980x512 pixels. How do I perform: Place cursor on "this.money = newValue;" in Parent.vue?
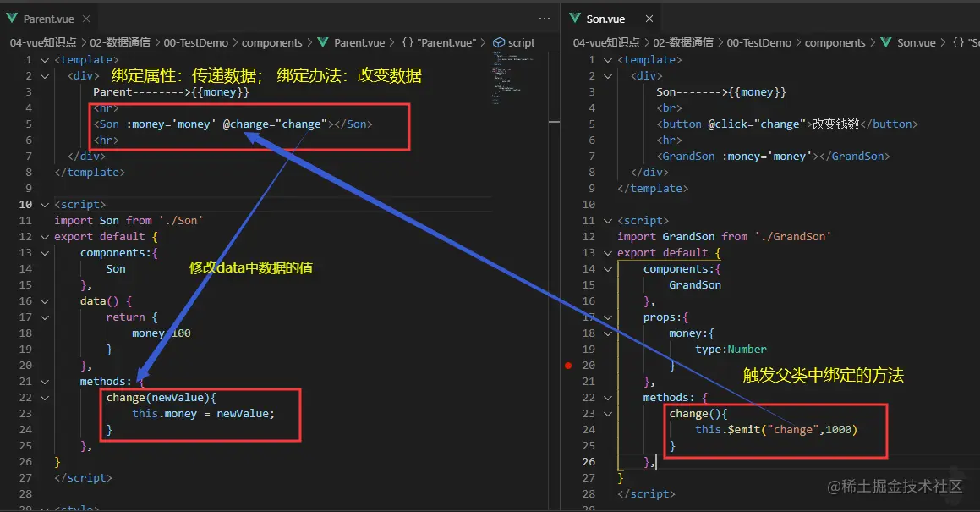(x=203, y=414)
